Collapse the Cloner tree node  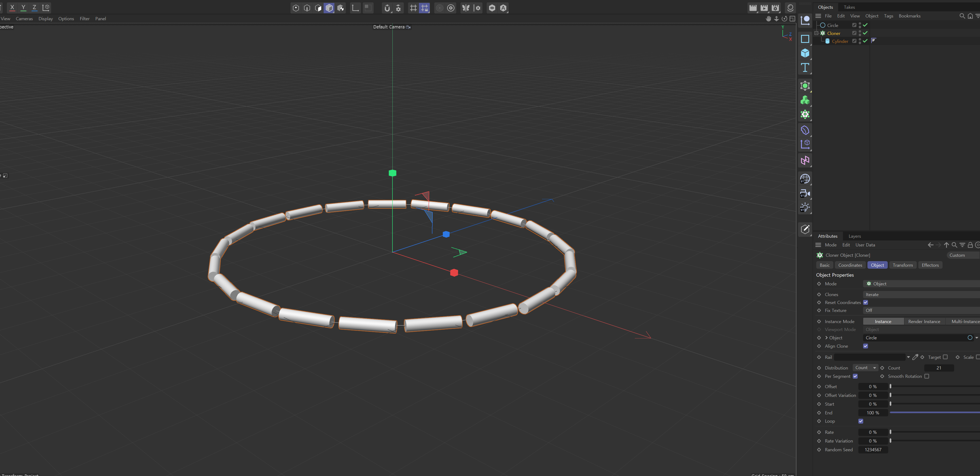(x=816, y=33)
